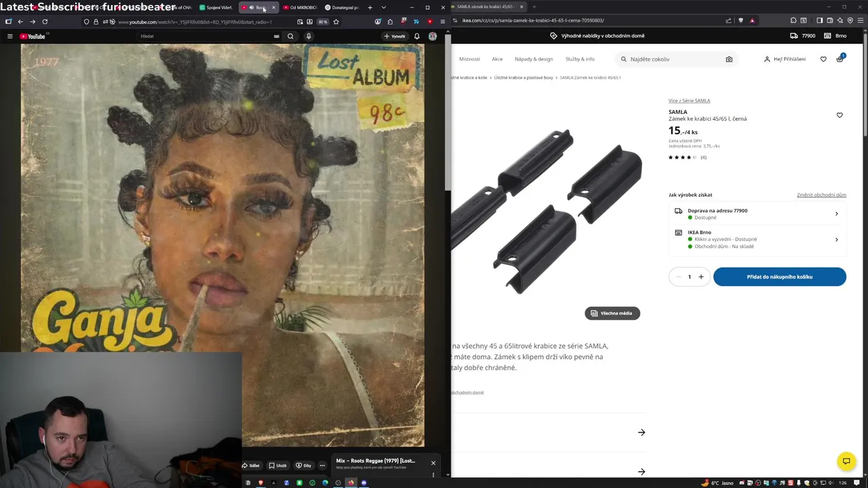The height and width of the screenshot is (488, 868).
Task: Go to the YouTube home logo
Action: click(x=33, y=36)
